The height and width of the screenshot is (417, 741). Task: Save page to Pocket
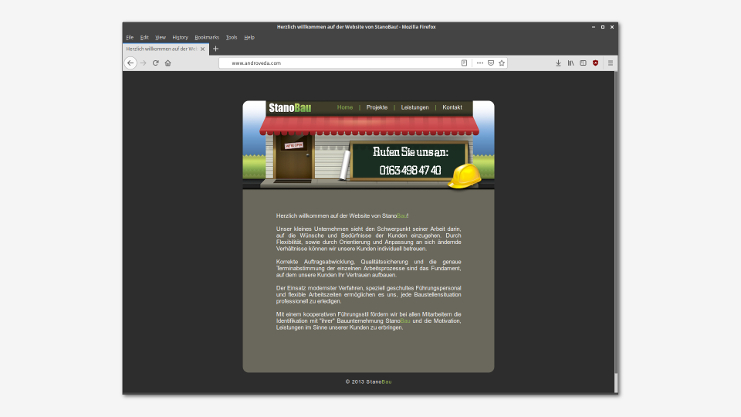click(491, 63)
